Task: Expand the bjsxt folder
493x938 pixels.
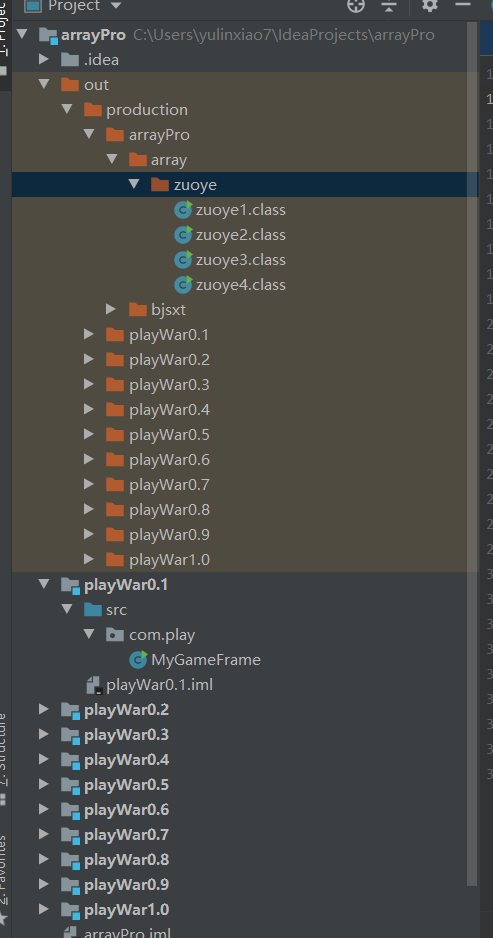Action: point(111,309)
